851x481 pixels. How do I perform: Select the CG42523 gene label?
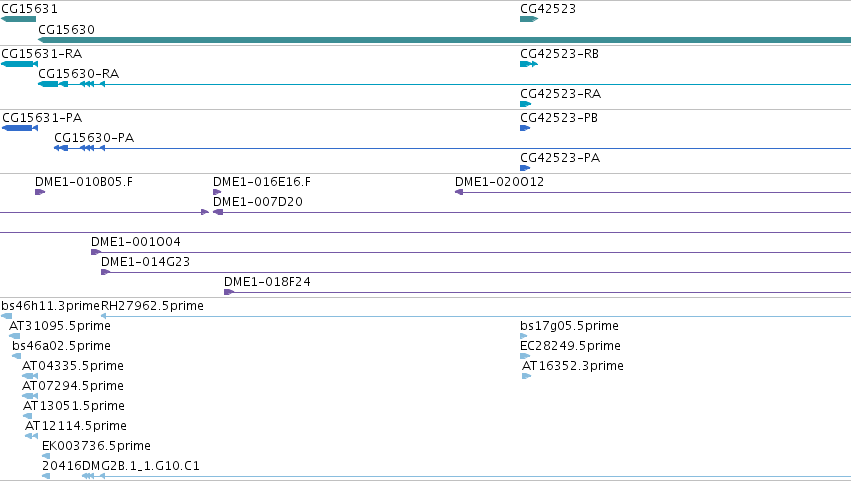coord(548,9)
